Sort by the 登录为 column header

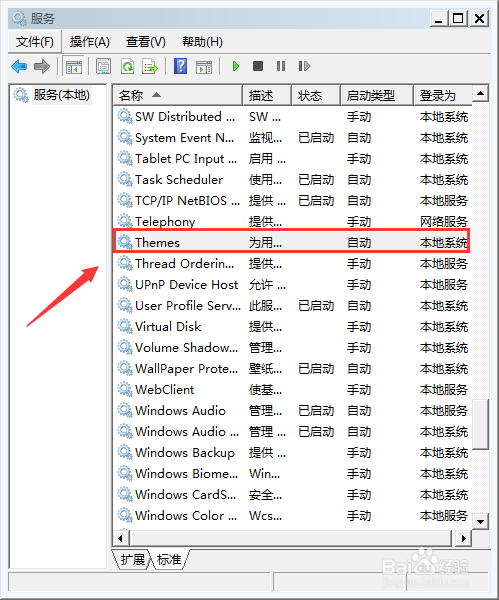coord(443,95)
